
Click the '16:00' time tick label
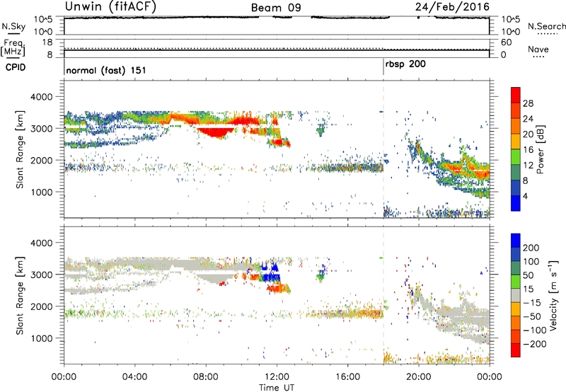[347, 377]
